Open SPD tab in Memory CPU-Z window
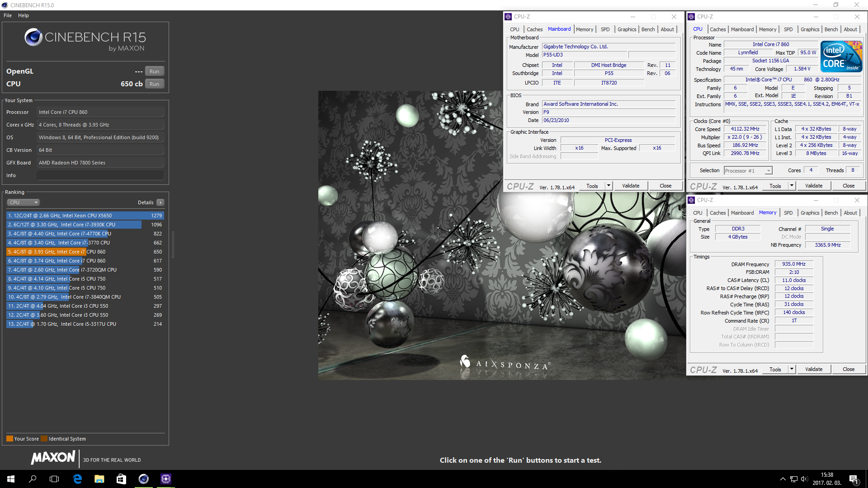The width and height of the screenshot is (868, 488). tap(788, 213)
